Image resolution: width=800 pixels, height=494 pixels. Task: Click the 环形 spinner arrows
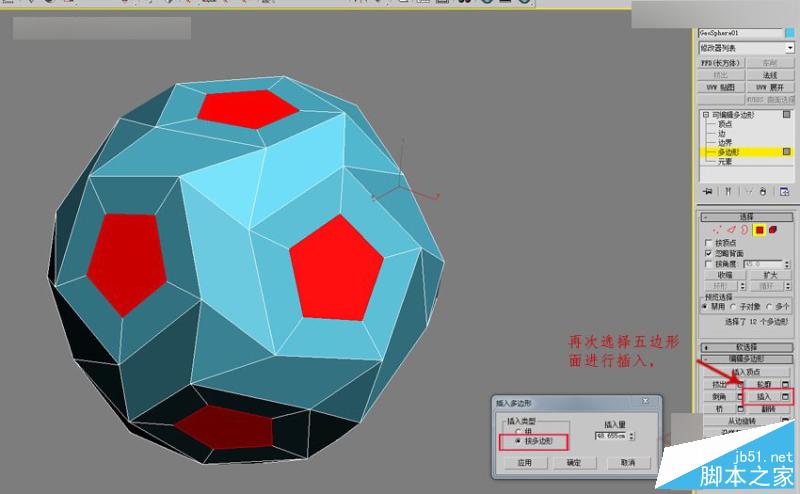pos(742,286)
